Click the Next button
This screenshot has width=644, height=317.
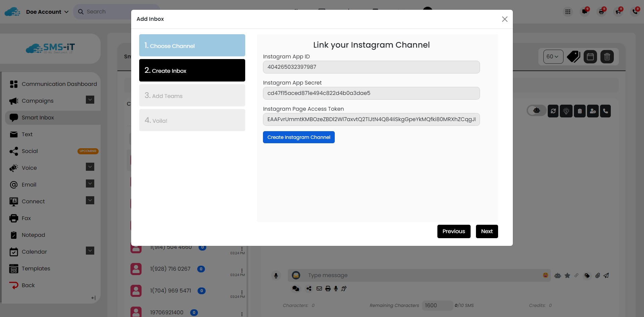(487, 231)
